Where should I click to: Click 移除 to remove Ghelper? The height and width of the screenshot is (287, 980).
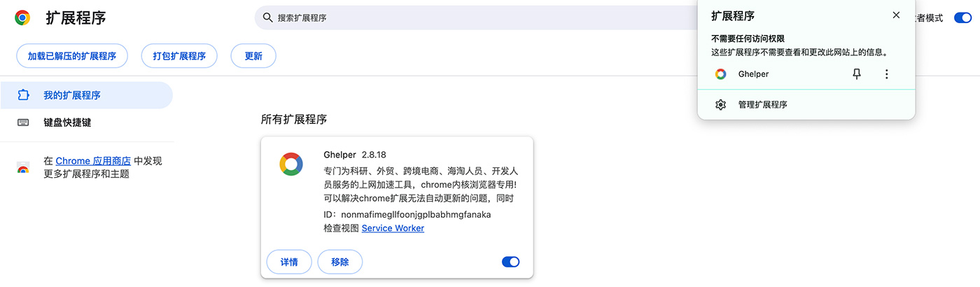pos(340,262)
